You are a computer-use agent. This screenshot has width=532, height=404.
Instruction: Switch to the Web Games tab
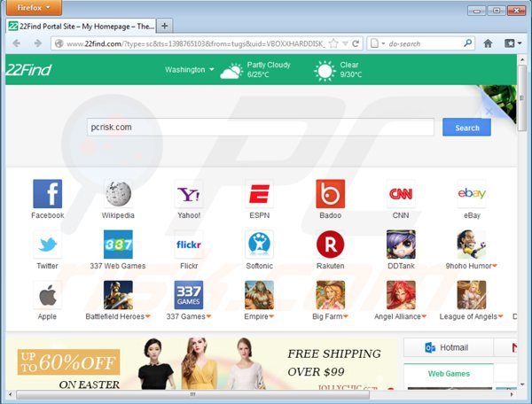[449, 374]
